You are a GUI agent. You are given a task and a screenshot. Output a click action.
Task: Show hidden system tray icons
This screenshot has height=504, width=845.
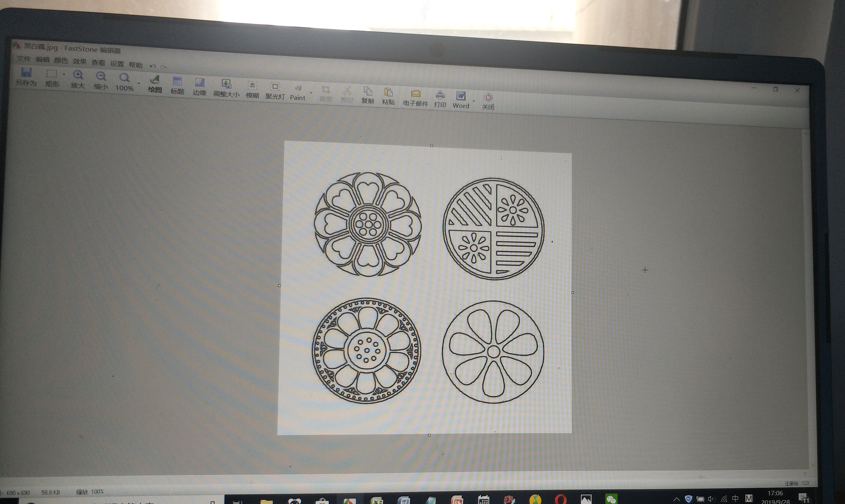(x=677, y=499)
